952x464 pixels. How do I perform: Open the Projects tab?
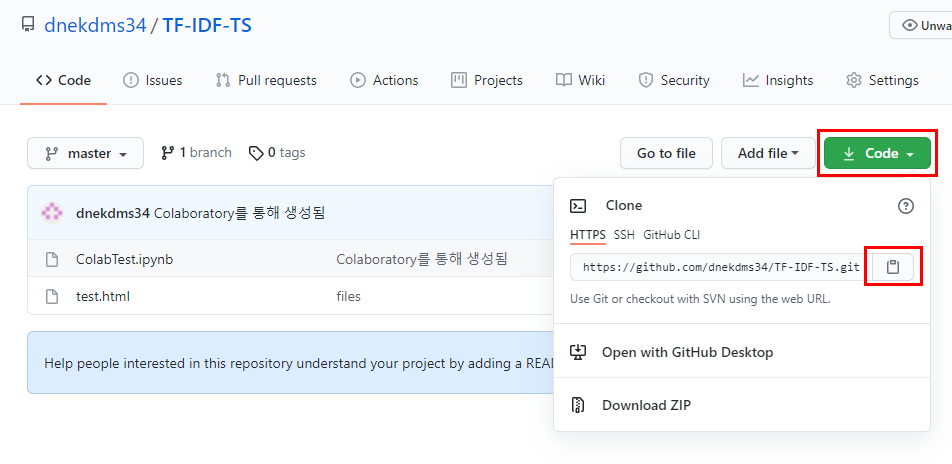(487, 80)
